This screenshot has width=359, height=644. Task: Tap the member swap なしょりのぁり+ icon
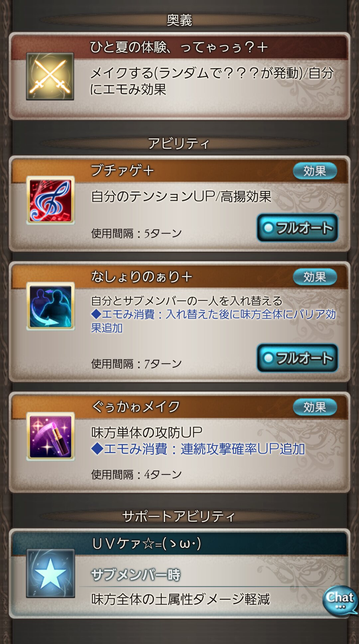tap(51, 306)
